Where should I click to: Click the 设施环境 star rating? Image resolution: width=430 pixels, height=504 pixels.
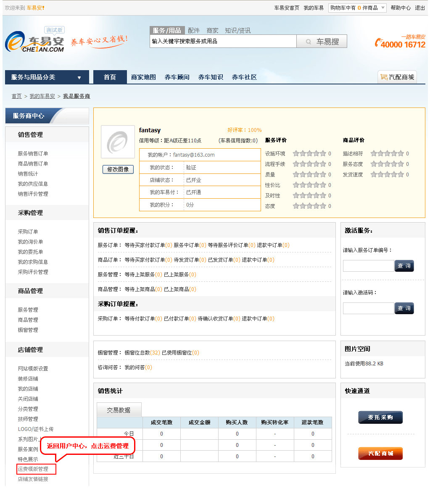309,154
